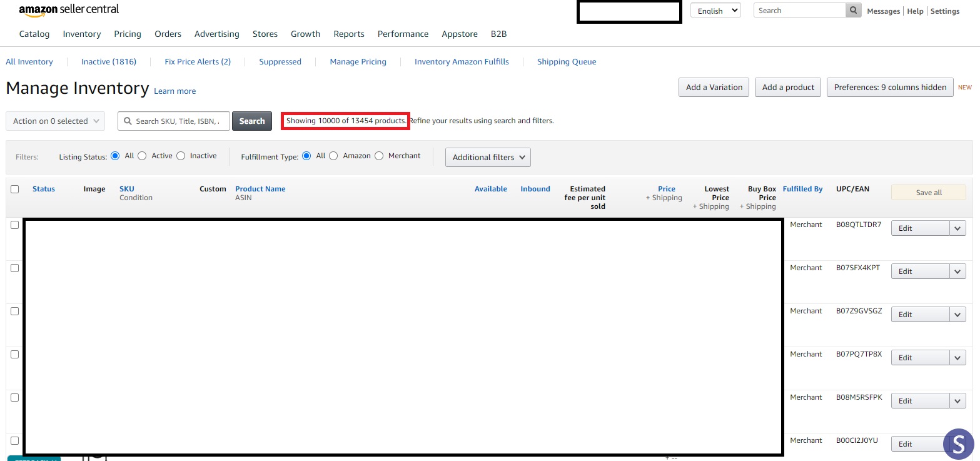Open the Reports menu
The image size is (980, 461).
pyautogui.click(x=349, y=34)
